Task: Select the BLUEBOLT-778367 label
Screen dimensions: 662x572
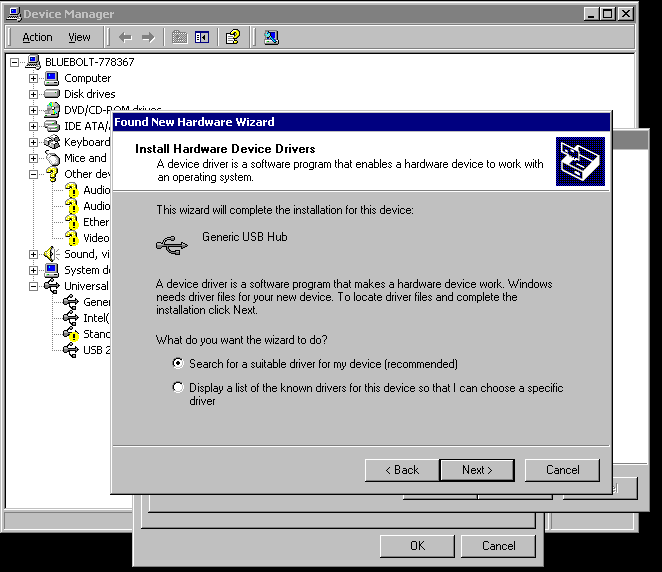Action: tap(90, 62)
